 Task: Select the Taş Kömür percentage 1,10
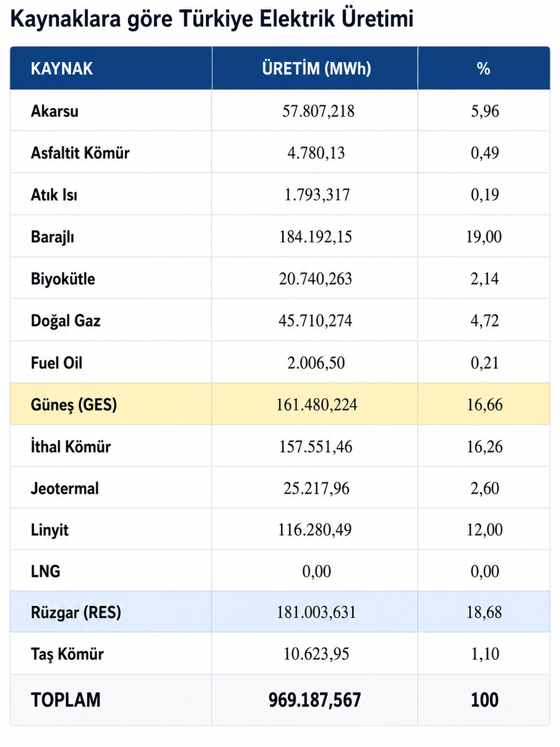[x=485, y=654]
